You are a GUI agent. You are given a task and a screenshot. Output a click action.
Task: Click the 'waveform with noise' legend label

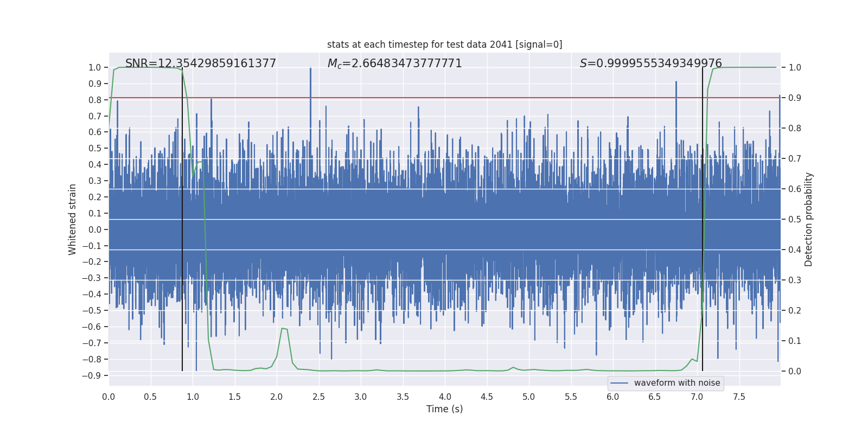(676, 383)
